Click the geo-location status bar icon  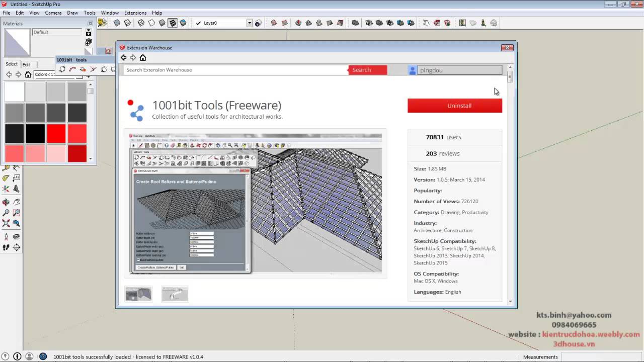coord(5,356)
